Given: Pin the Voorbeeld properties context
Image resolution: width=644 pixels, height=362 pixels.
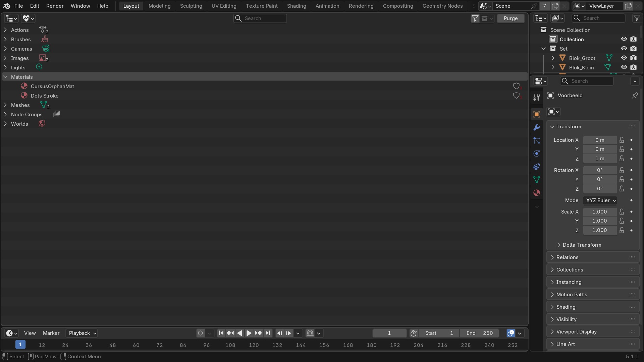Looking at the screenshot, I should (x=635, y=96).
